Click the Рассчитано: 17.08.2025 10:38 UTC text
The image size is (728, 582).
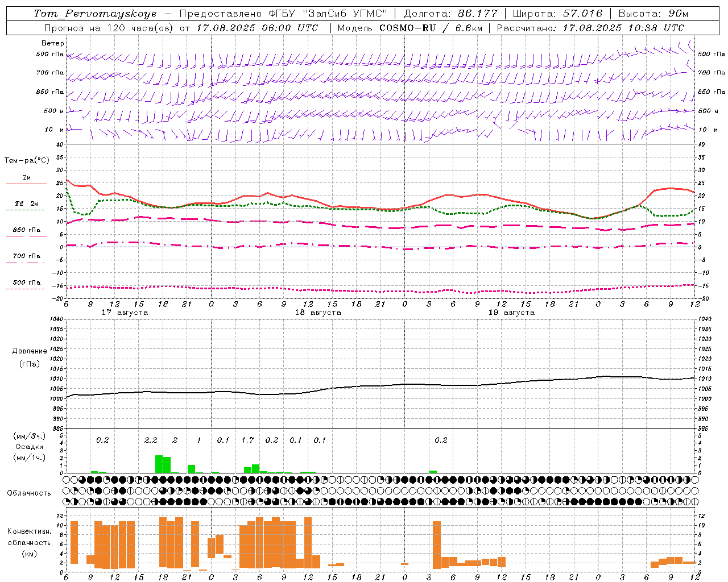click(590, 28)
